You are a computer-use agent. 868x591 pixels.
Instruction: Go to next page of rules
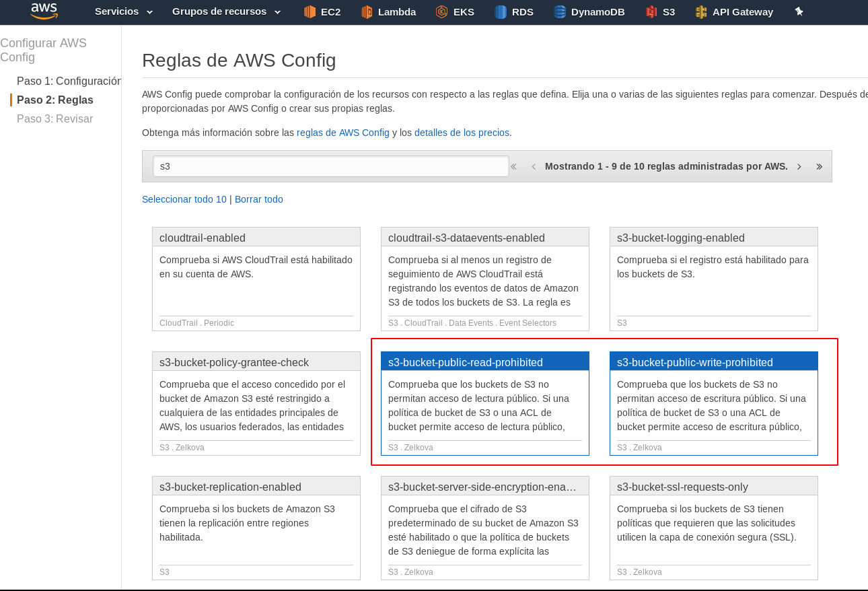(799, 166)
